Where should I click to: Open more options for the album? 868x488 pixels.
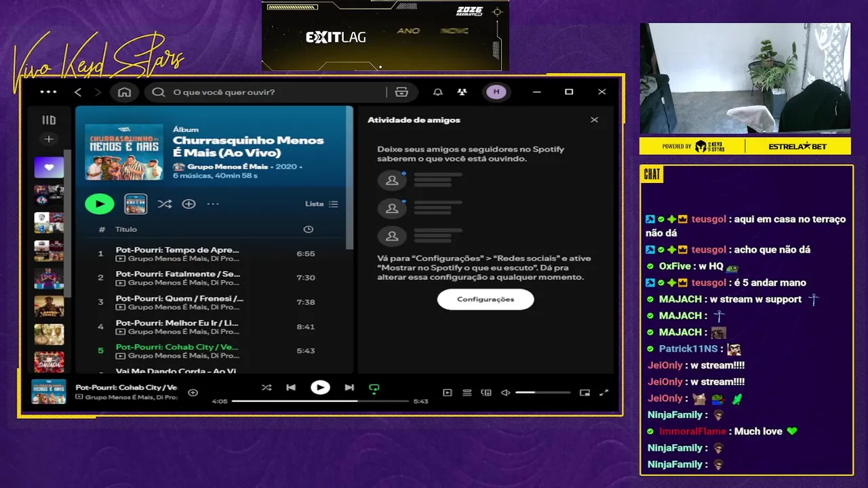click(212, 203)
